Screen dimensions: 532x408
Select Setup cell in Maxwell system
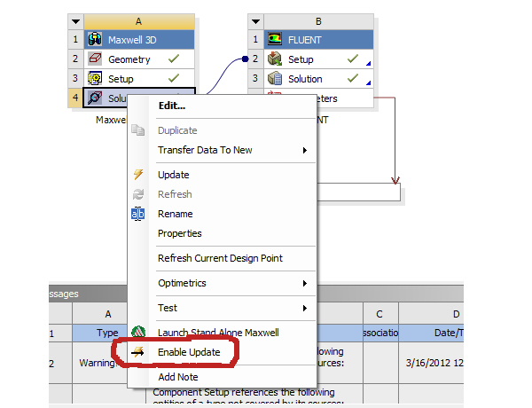point(139,79)
